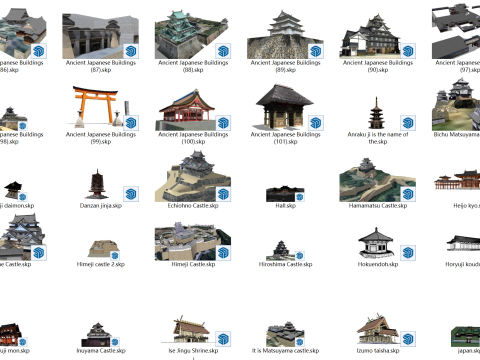480x360 pixels.
Task: Click the file name 'Ancient Japanese Buildings (99).skp'
Action: point(101,138)
